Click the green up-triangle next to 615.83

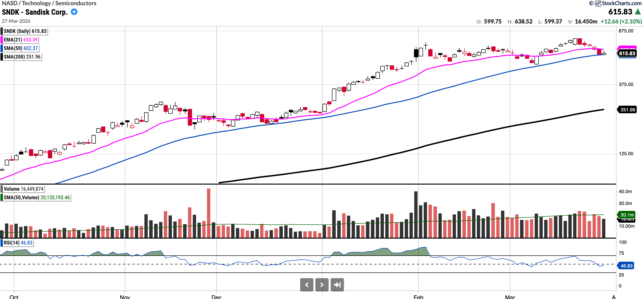(638, 12)
